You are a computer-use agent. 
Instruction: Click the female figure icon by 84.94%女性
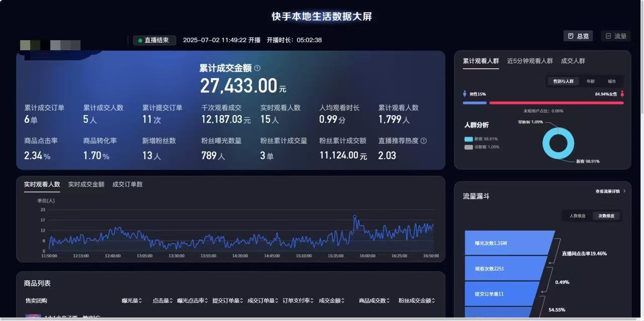622,94
